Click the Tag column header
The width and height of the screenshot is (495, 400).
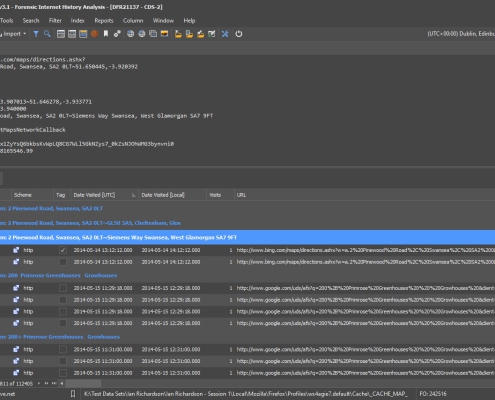pyautogui.click(x=62, y=195)
